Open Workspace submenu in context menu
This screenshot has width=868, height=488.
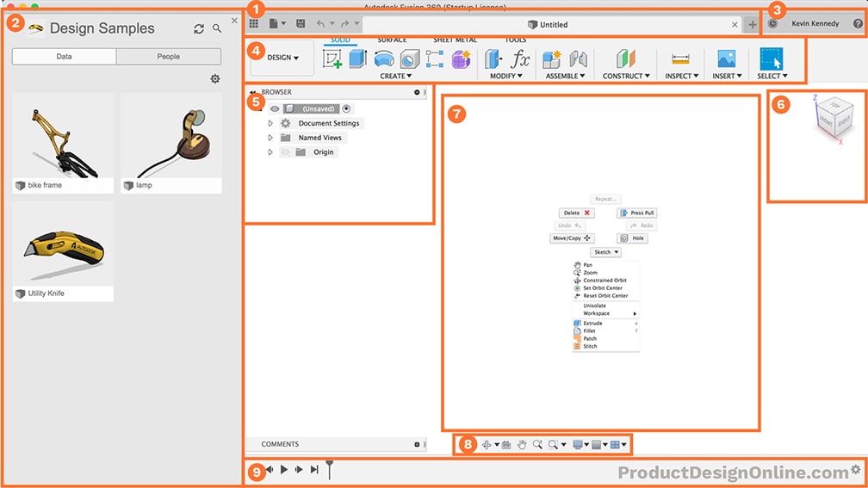point(605,313)
